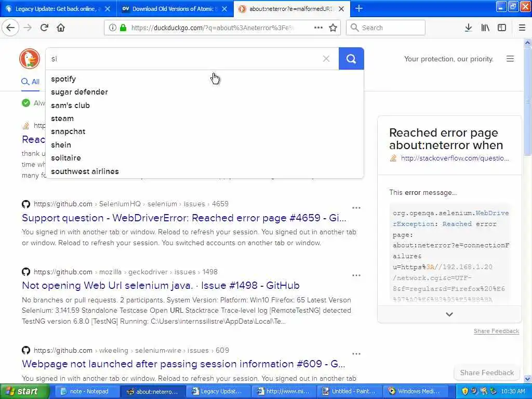The image size is (532, 399).
Task: Open DuckDuckGo side menu hamburger
Action: coord(510,59)
